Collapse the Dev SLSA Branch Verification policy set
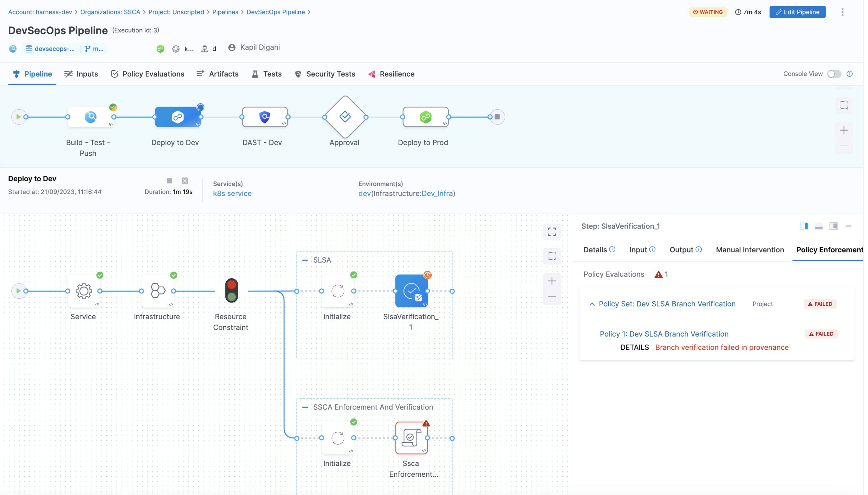The width and height of the screenshot is (868, 495). pos(592,304)
